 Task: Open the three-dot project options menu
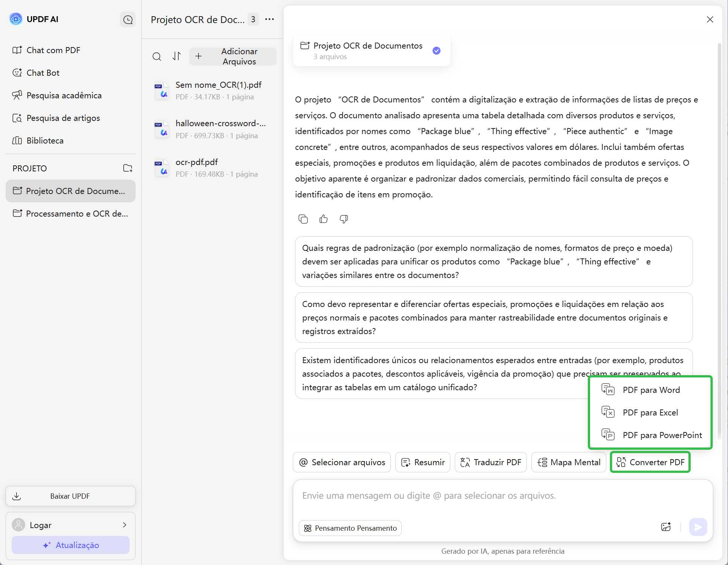click(x=269, y=19)
